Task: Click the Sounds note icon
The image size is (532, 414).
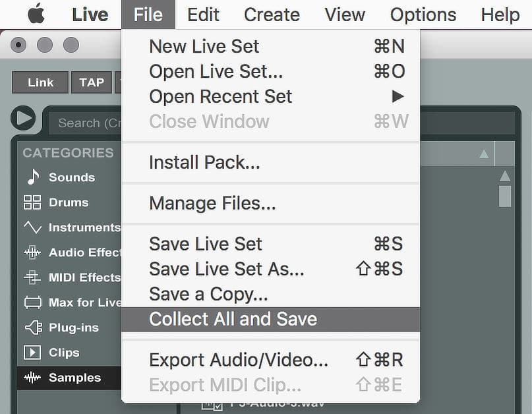Action: (33, 177)
